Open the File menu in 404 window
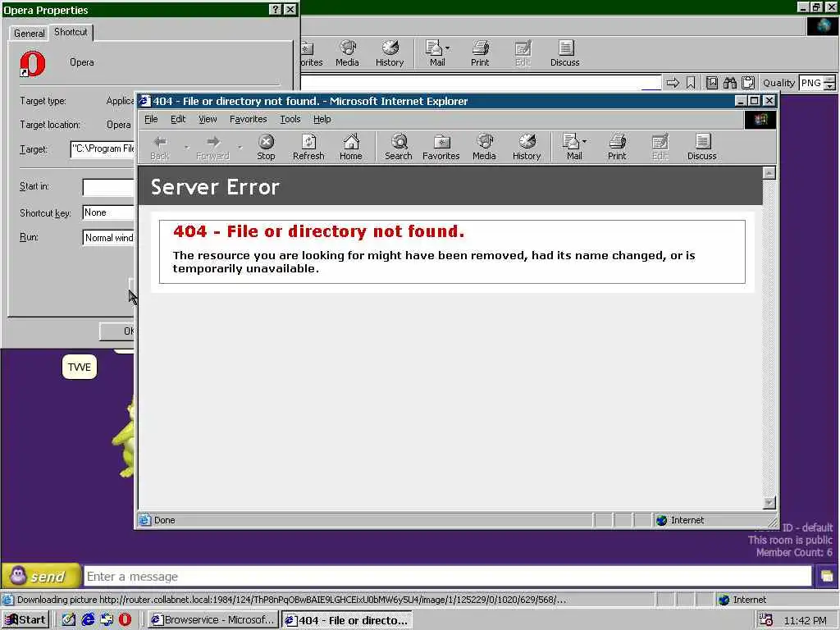 pos(151,119)
